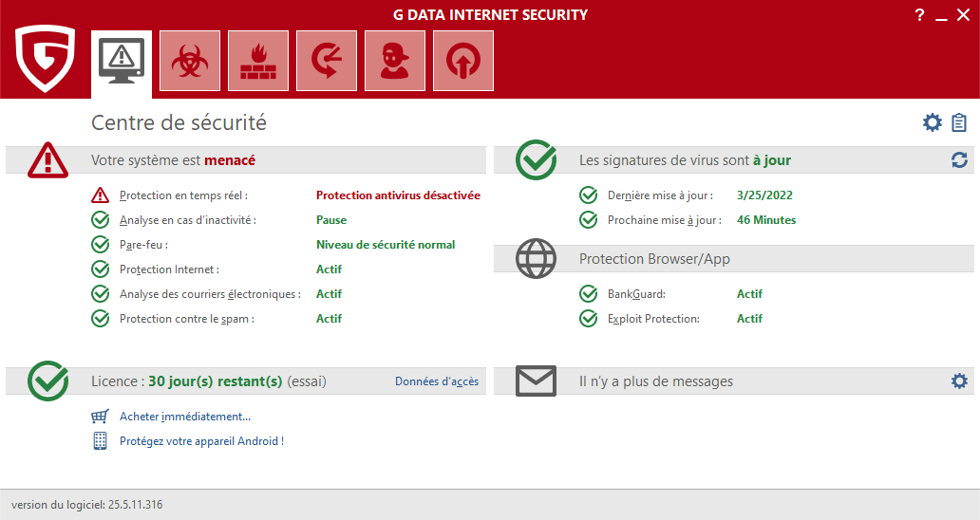The image size is (980, 520).
Task: Click 'Il n'y a plus de messages' header
Action: click(x=656, y=381)
